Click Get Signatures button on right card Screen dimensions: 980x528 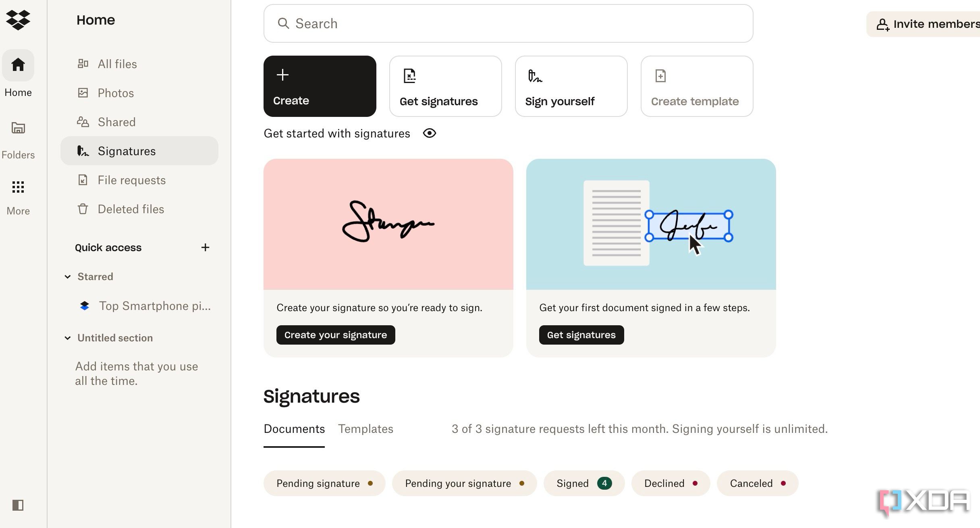coord(581,334)
